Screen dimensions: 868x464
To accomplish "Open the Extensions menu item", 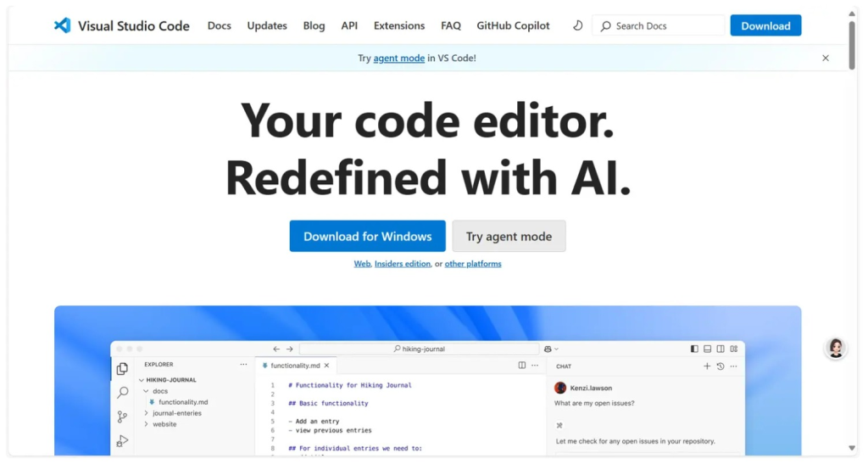I will click(399, 25).
